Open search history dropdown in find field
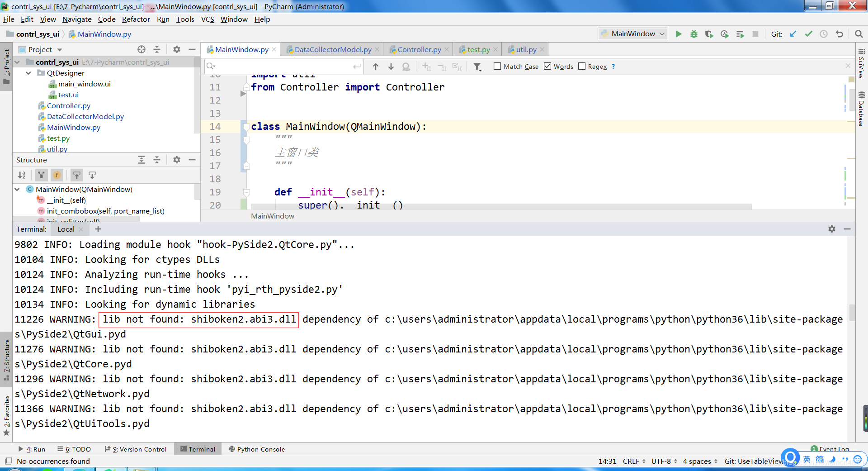 (211, 67)
